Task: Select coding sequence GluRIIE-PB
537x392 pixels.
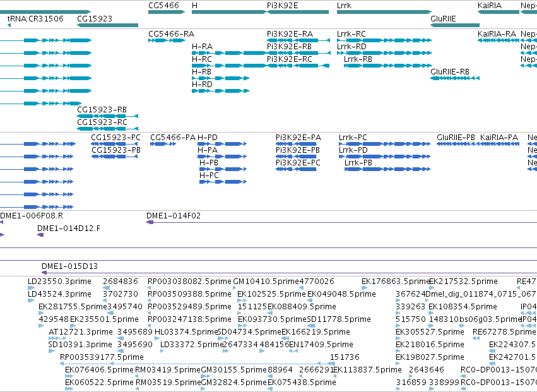Action: click(458, 144)
